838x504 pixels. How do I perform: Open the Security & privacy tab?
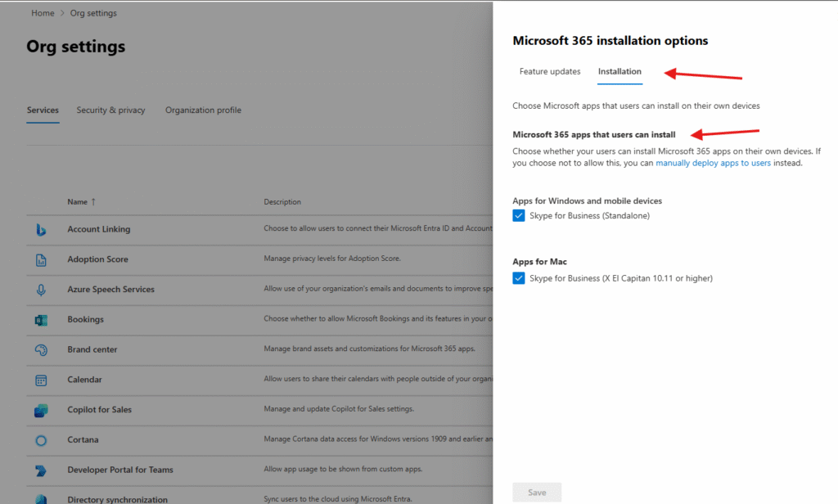pyautogui.click(x=110, y=110)
